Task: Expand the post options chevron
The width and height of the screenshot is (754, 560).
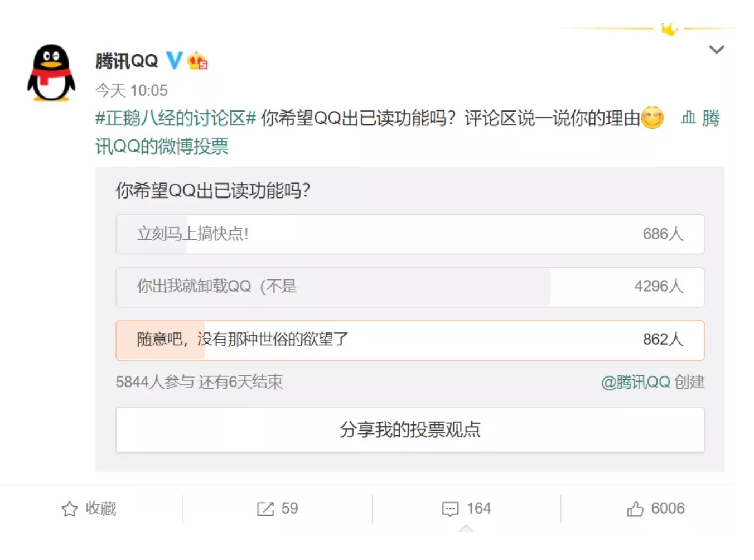Action: click(716, 50)
